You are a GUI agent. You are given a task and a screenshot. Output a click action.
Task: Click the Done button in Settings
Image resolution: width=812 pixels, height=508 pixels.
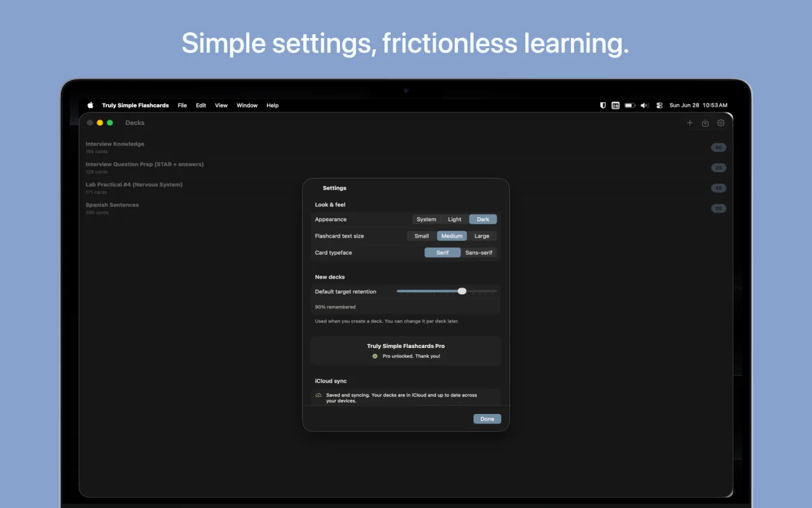487,419
